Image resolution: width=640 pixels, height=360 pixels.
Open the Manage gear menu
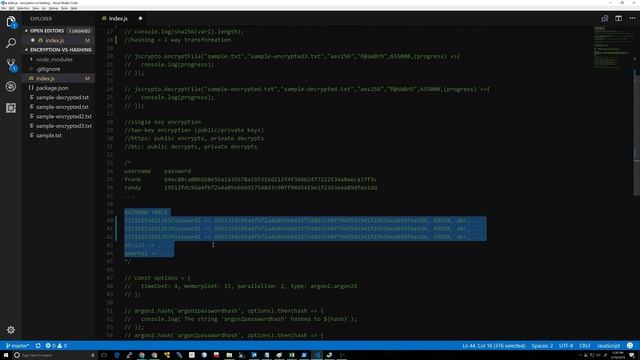[11, 330]
